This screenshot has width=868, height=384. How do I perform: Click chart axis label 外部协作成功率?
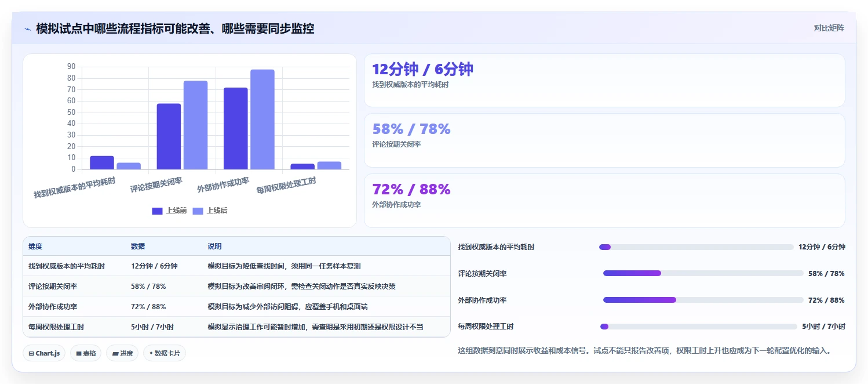pos(223,185)
